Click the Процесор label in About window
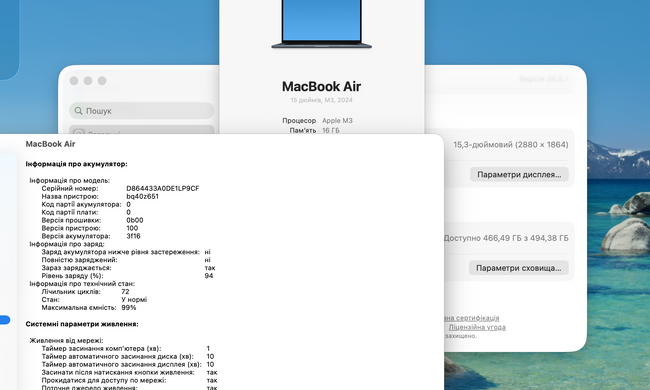650x390 pixels. (x=299, y=121)
